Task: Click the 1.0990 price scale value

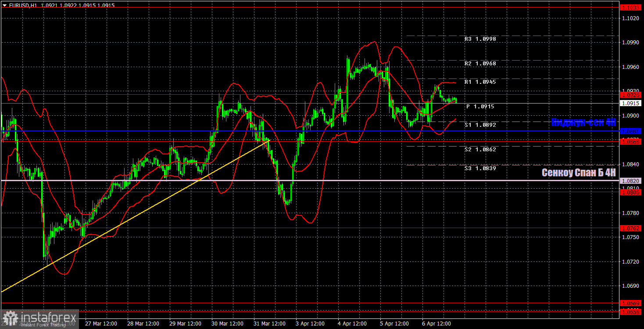Action: (x=631, y=43)
